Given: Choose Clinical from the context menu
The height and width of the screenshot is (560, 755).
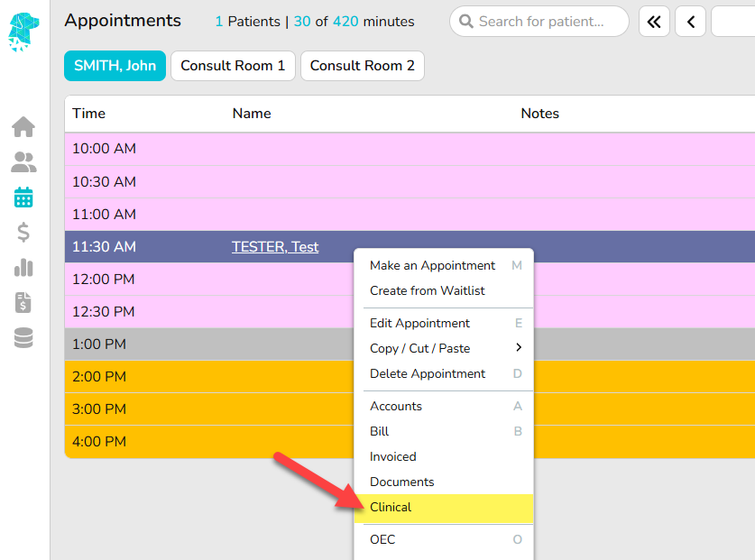Looking at the screenshot, I should point(391,507).
